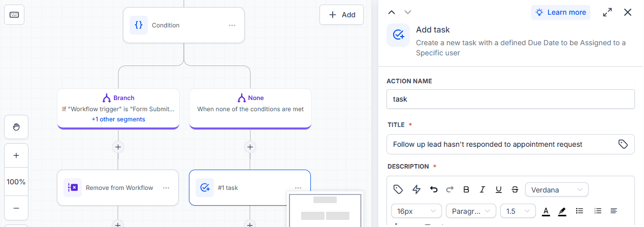Select the #1 task node
The width and height of the screenshot is (644, 227).
tap(250, 188)
